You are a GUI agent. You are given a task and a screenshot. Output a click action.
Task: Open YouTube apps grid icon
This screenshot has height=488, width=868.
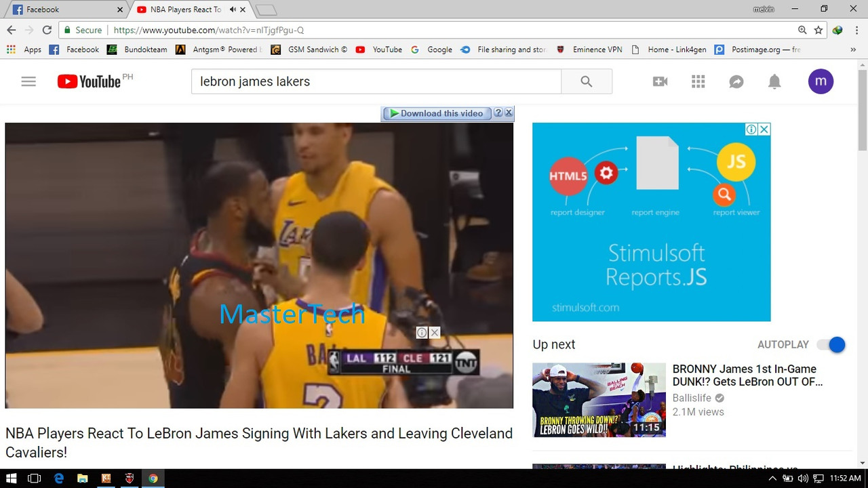coord(698,81)
